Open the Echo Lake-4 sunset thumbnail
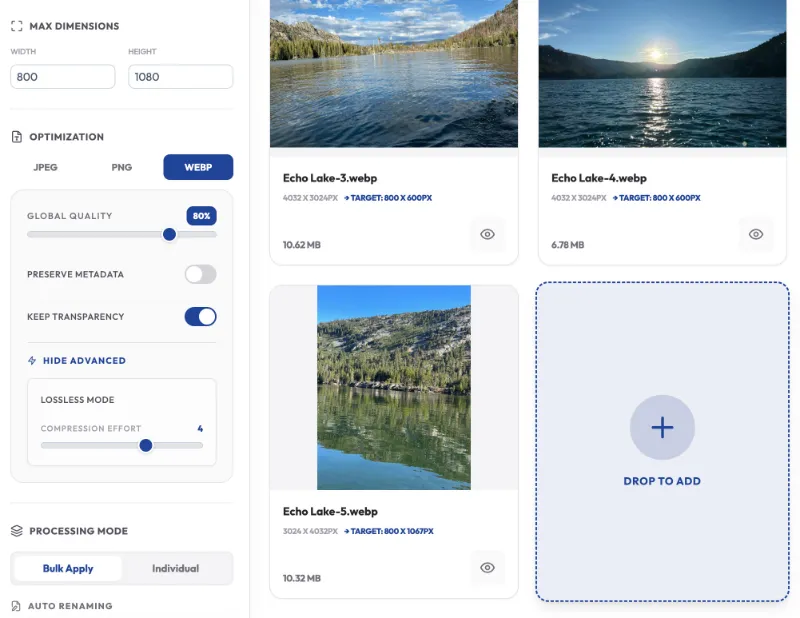 pyautogui.click(x=662, y=73)
